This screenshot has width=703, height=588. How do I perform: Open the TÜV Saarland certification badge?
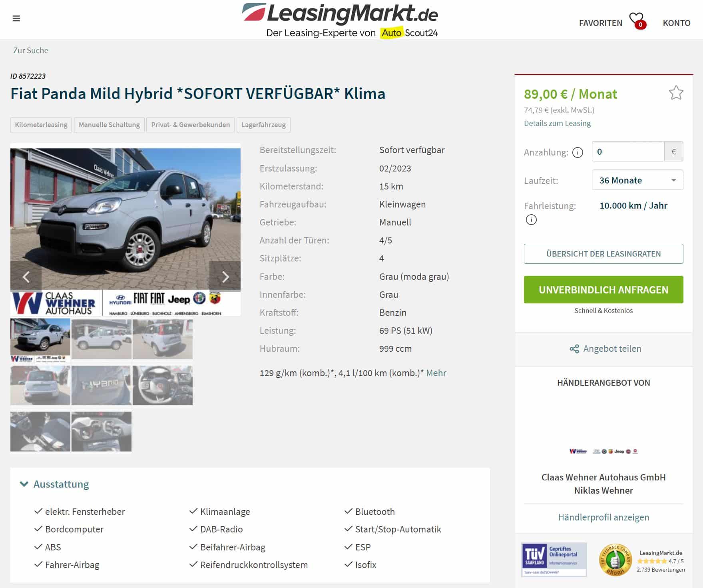pos(554,559)
